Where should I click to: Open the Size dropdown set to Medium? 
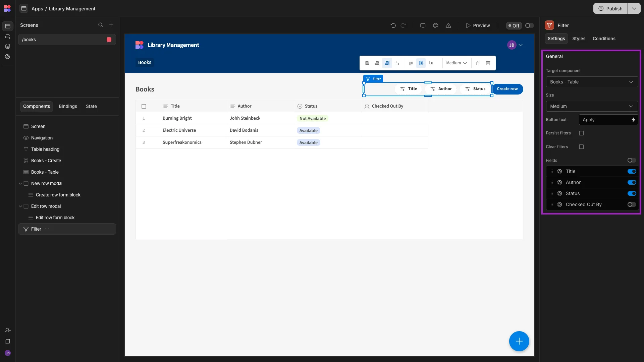click(x=592, y=106)
